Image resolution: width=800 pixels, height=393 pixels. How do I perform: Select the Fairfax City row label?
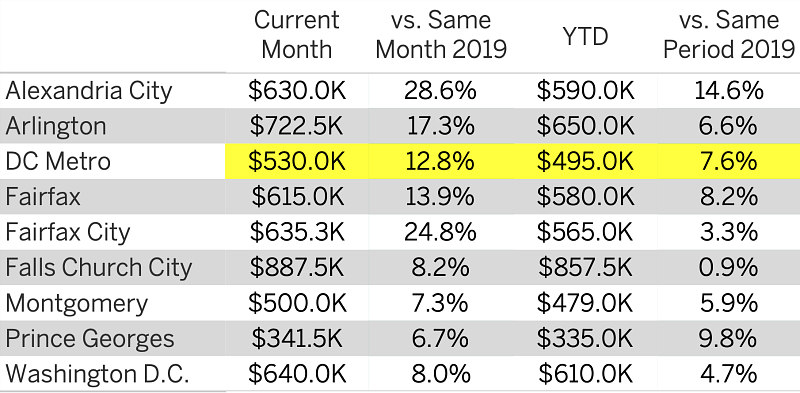coord(68,233)
